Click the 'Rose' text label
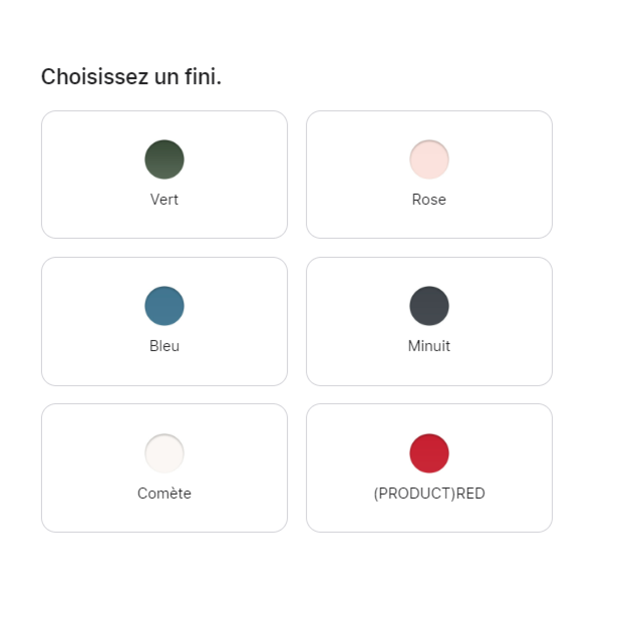Screen dimensions: 644x644 click(429, 200)
